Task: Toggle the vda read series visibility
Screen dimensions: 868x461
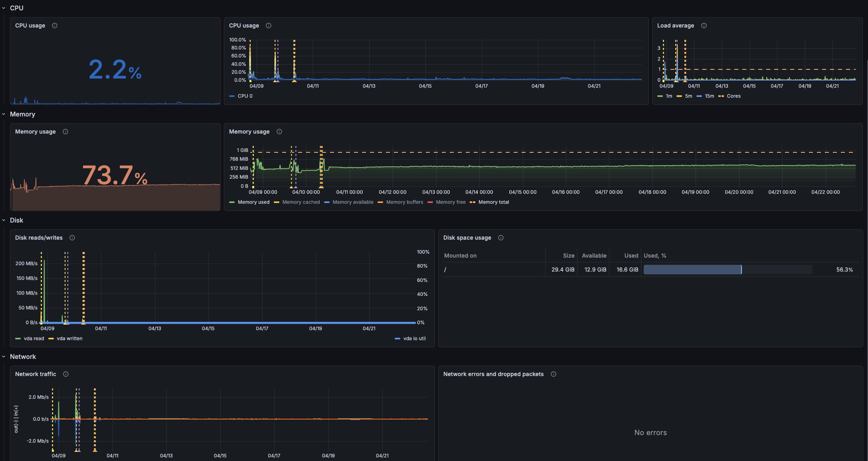Action: [x=34, y=338]
